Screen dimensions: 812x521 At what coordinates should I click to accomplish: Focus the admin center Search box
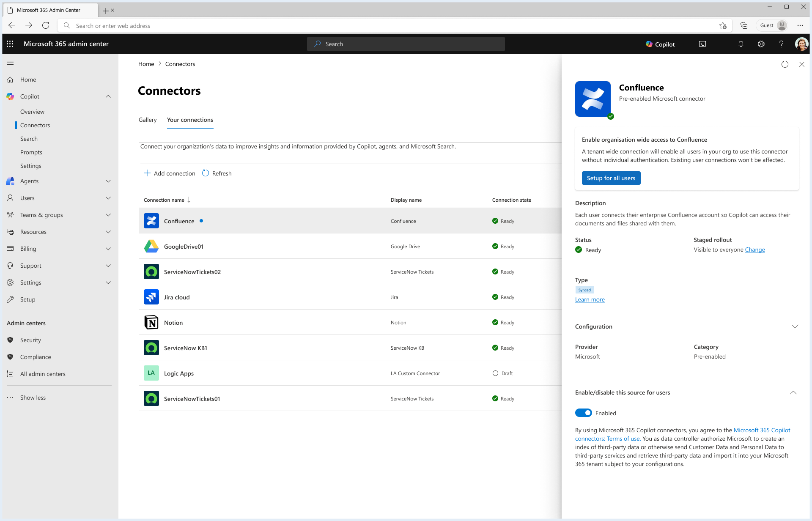(x=406, y=44)
